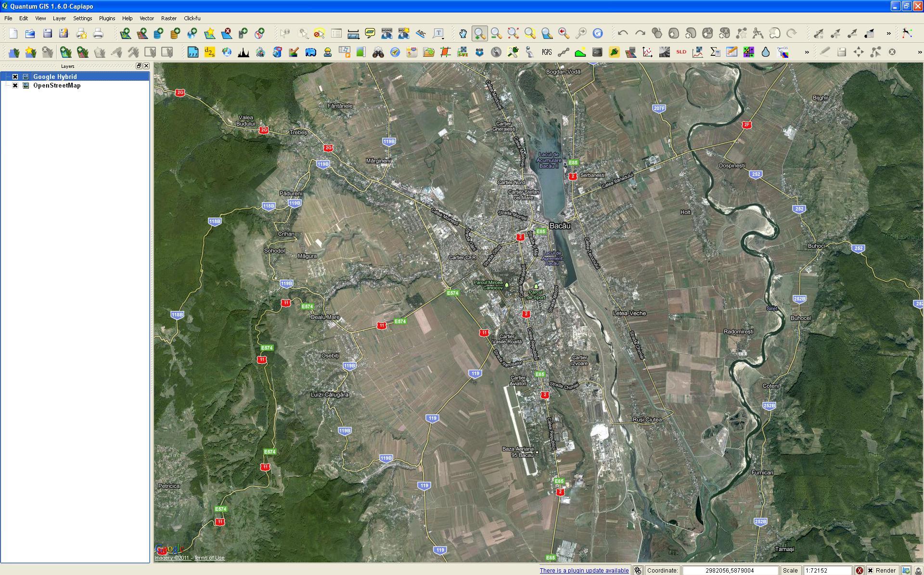Expand hidden digitizing toolbar items

(x=888, y=33)
